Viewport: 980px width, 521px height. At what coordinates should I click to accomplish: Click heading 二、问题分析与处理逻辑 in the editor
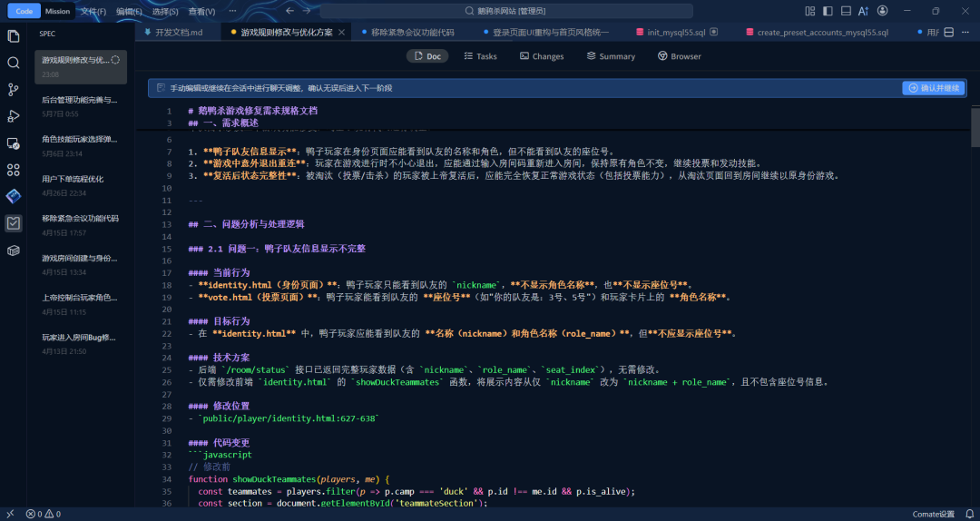tap(246, 224)
